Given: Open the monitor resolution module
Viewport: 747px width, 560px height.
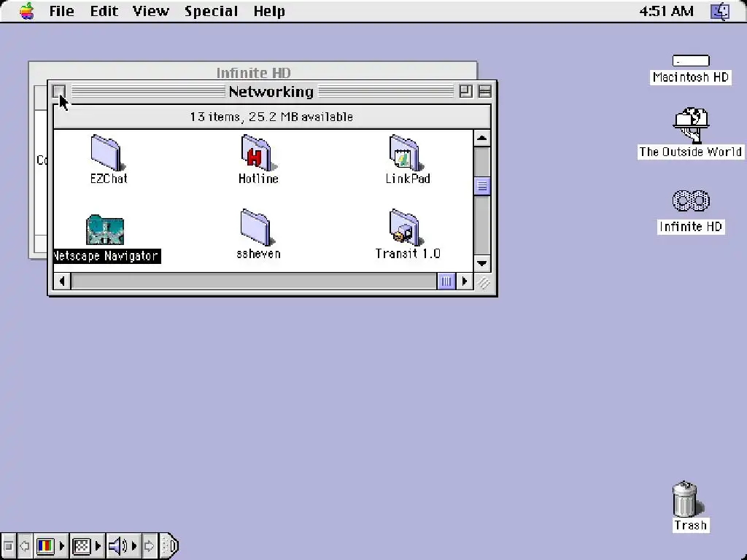Looking at the screenshot, I should click(82, 545).
